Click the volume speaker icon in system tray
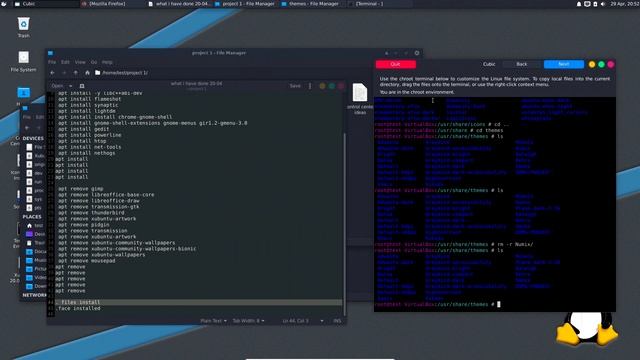Screen dimensions: 640x360 603,4
